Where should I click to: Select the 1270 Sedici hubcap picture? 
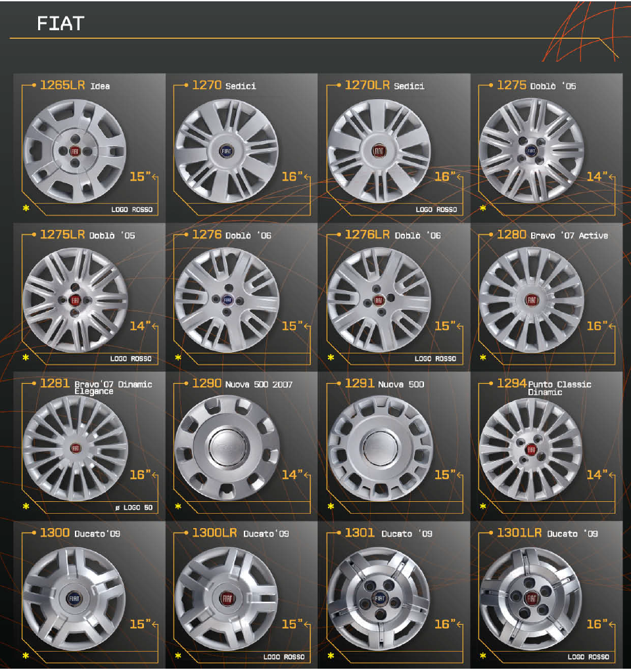227,151
